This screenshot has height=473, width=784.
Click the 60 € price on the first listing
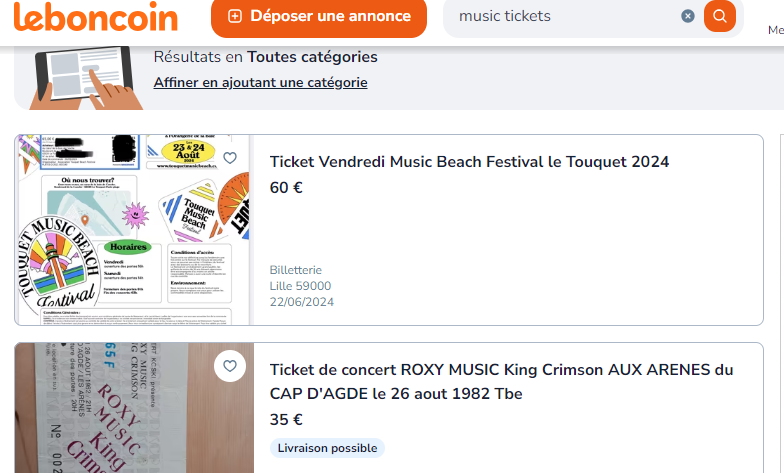[x=286, y=188]
